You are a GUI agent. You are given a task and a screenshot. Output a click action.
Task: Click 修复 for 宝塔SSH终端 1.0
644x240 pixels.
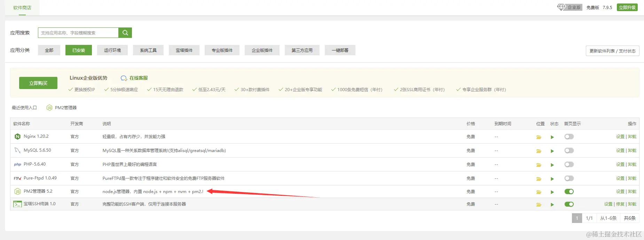(x=620, y=204)
